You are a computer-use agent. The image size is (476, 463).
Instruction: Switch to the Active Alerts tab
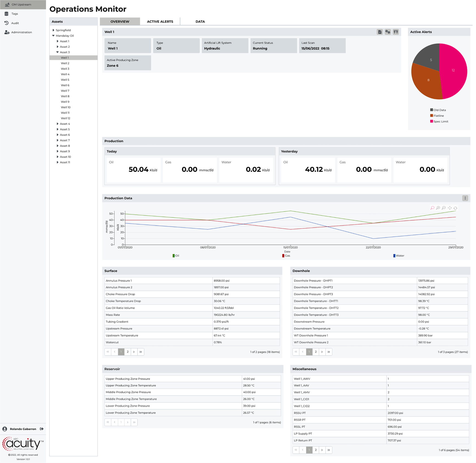point(160,21)
